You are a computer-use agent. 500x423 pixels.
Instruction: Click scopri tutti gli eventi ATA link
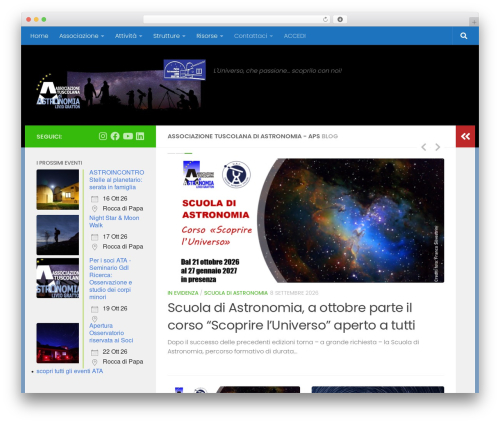[70, 371]
